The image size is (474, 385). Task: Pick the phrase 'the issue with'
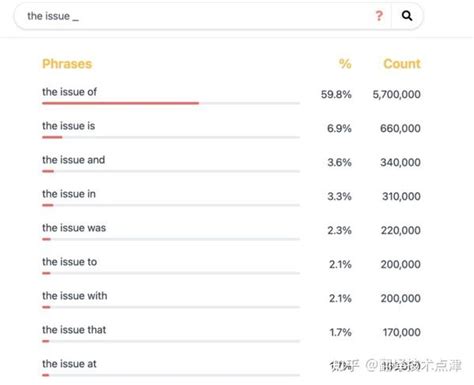(x=75, y=296)
